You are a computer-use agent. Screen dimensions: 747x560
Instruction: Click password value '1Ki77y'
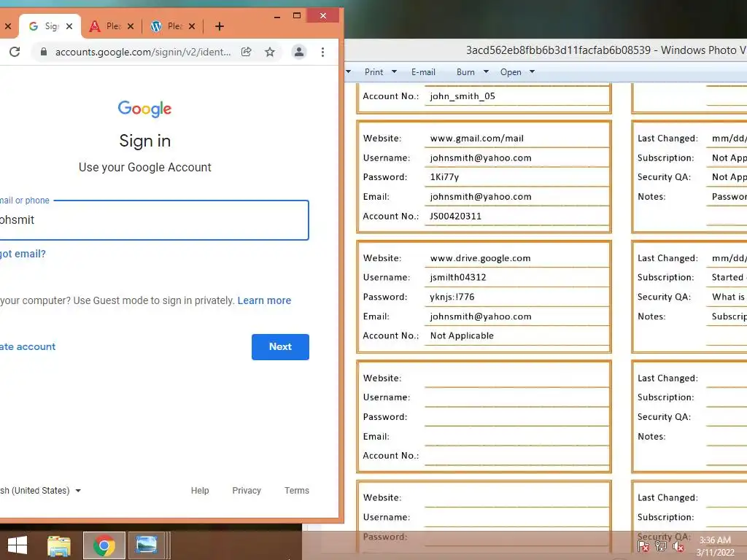(444, 177)
